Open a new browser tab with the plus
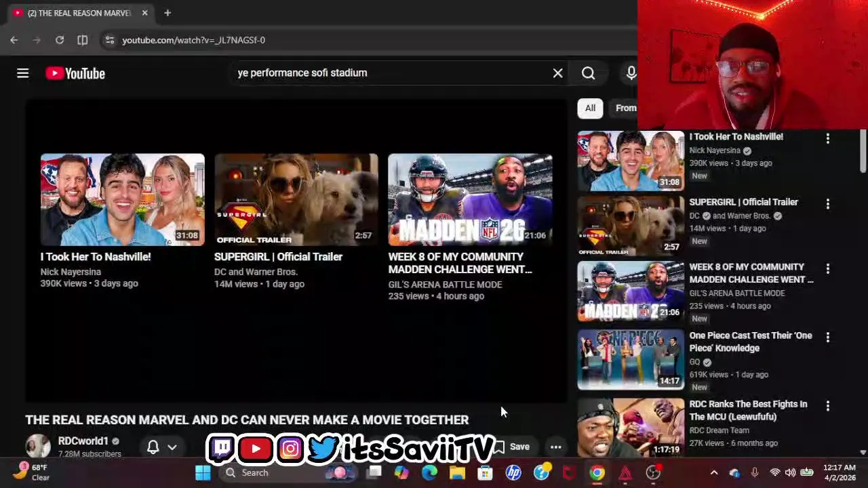The height and width of the screenshot is (488, 868). click(167, 13)
